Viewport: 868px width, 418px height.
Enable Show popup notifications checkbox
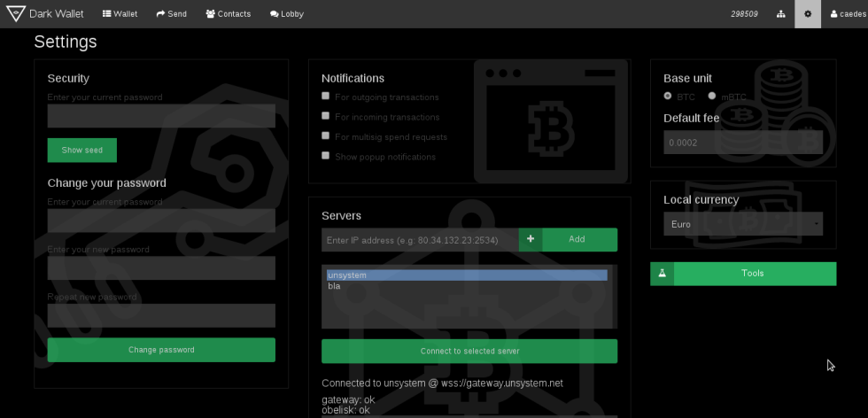coord(326,156)
